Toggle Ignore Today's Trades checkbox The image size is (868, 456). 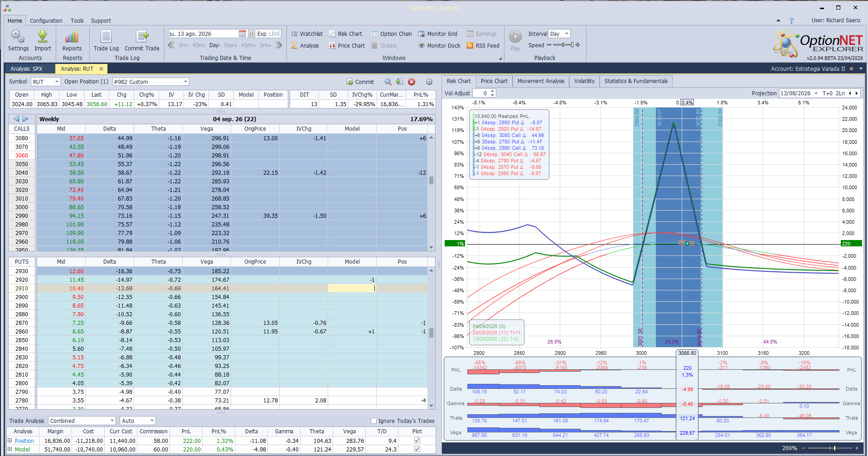(x=374, y=421)
